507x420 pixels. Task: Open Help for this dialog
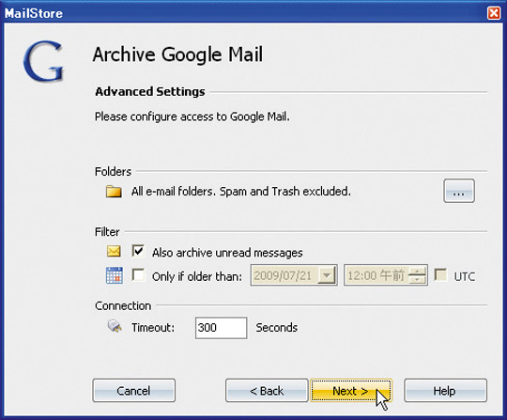[x=445, y=391]
